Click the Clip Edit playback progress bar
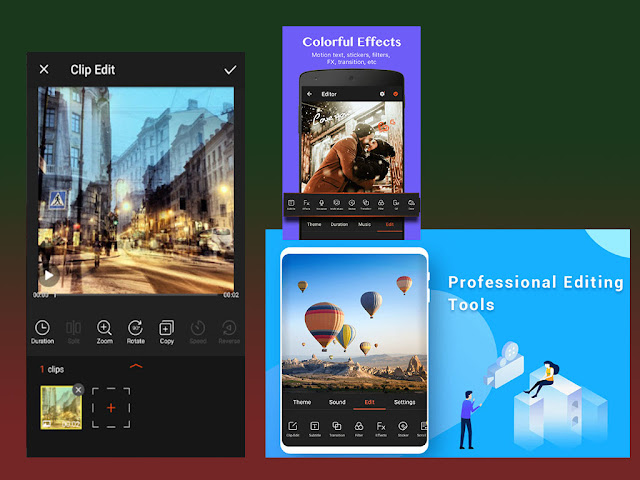This screenshot has height=480, width=640. pos(136,295)
